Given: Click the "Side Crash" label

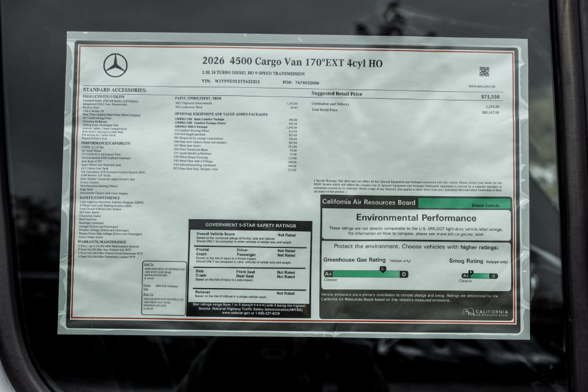Looking at the screenshot, I should click(200, 273).
